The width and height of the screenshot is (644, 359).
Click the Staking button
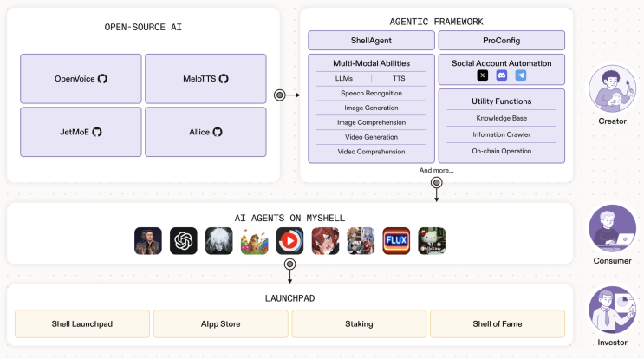(x=359, y=323)
